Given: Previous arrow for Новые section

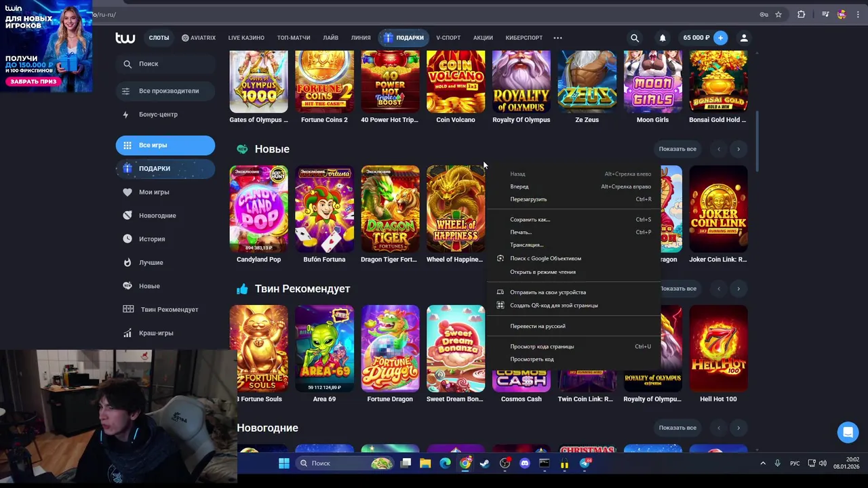Looking at the screenshot, I should [719, 149].
